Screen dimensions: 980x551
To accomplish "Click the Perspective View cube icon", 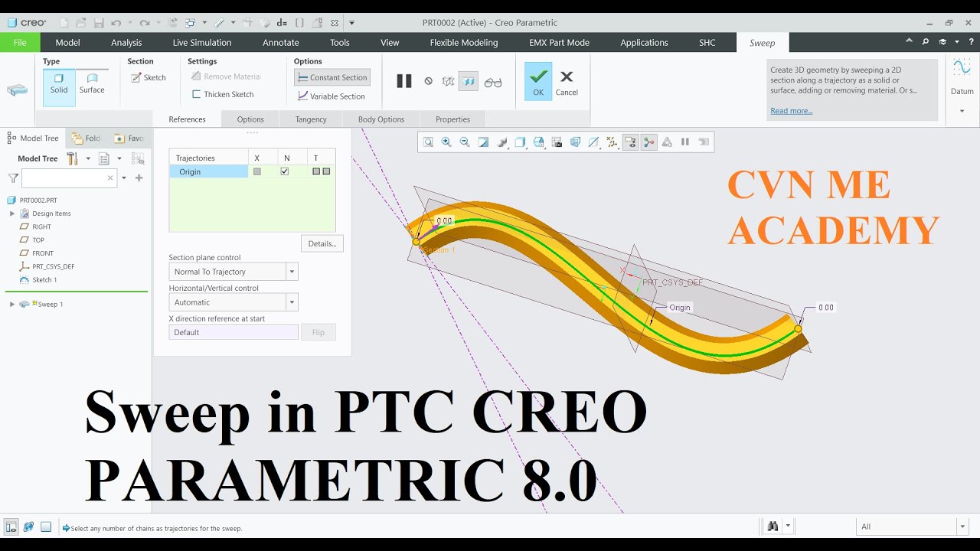I will point(575,142).
